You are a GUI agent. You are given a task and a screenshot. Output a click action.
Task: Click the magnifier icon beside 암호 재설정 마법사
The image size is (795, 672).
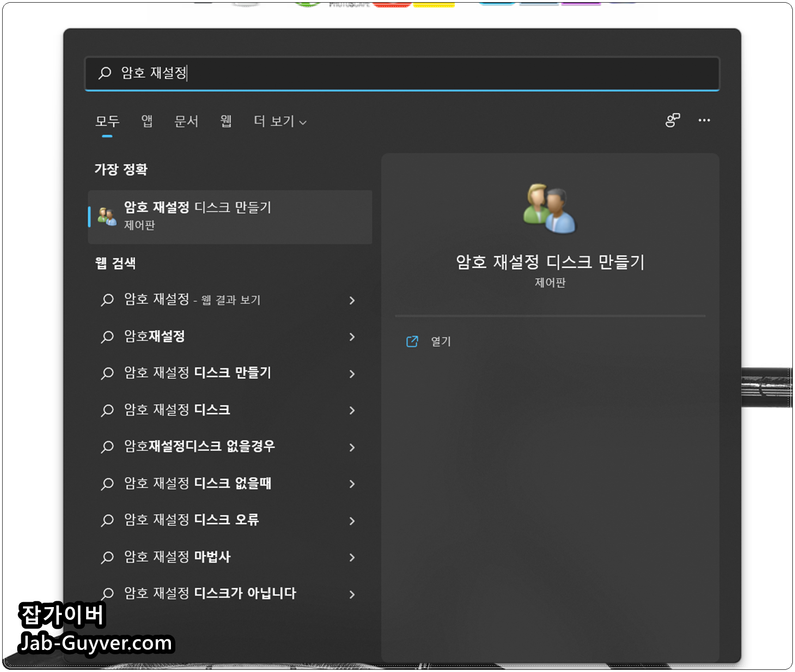click(x=107, y=557)
